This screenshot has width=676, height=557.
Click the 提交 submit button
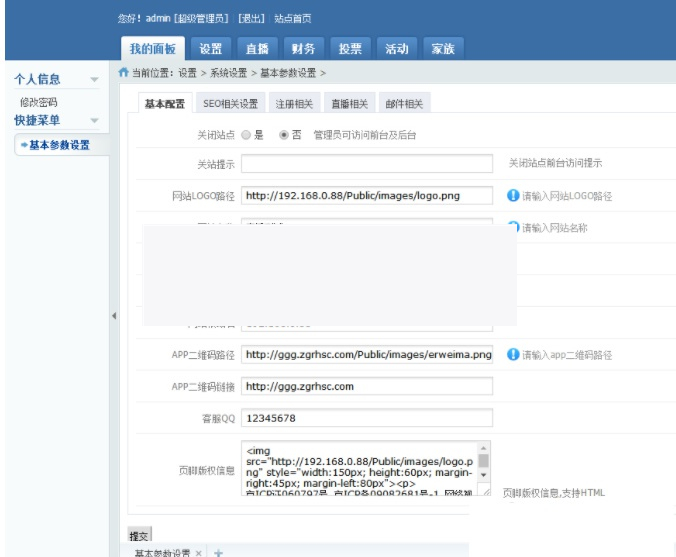[x=138, y=536]
